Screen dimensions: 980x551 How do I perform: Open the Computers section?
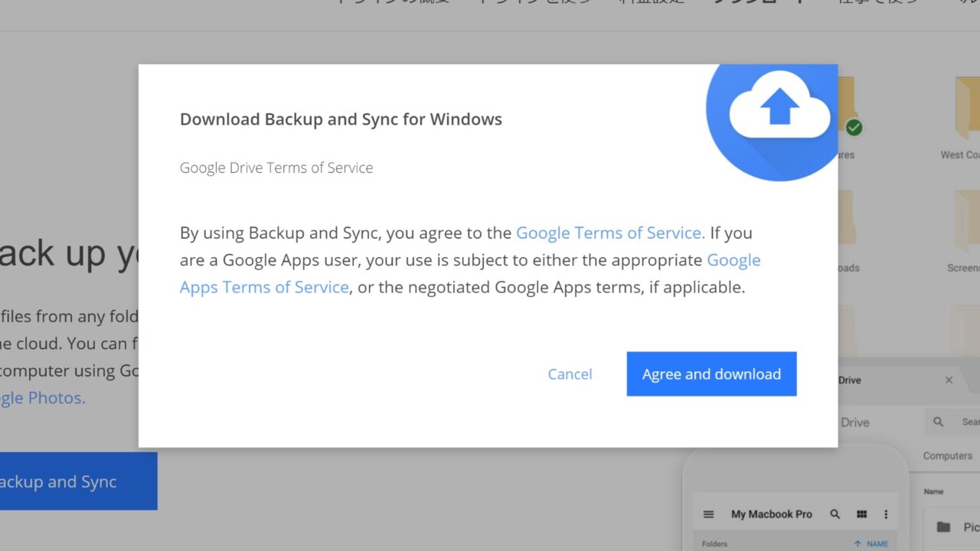(947, 455)
